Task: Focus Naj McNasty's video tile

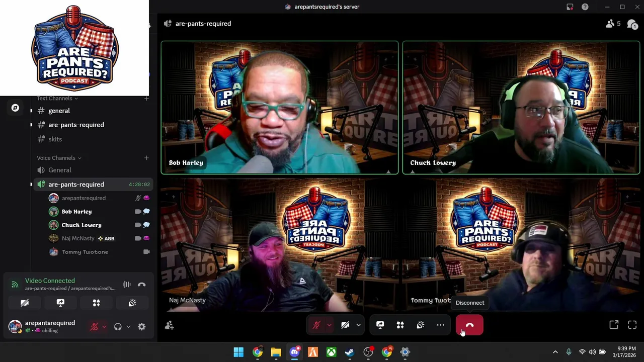Action: pos(280,245)
